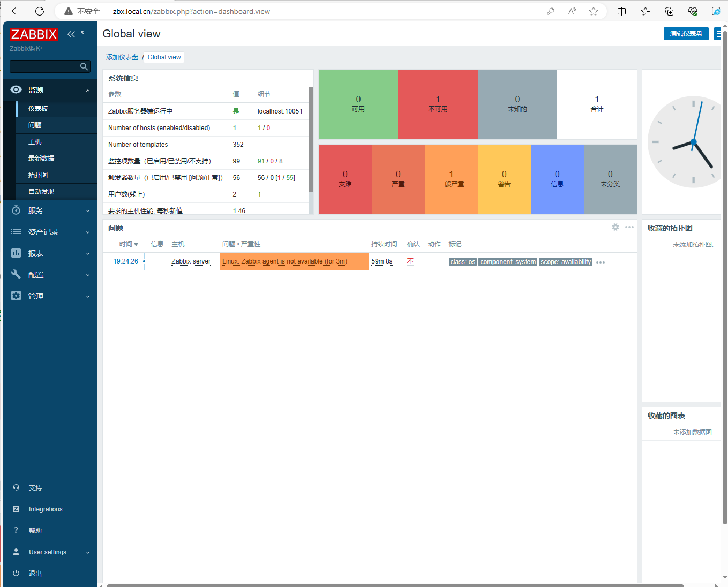Toggle sort order on 时间 column
Viewport: 728px width, 587px height.
(x=129, y=244)
